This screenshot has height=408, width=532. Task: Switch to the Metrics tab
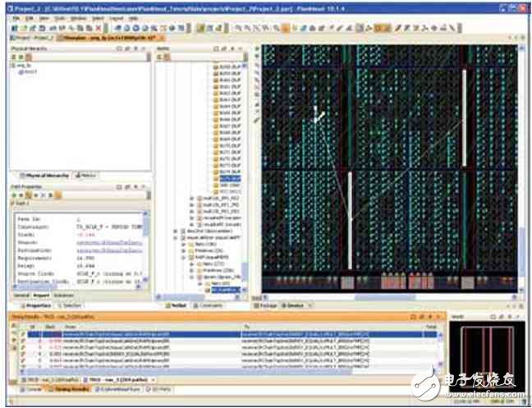click(86, 176)
